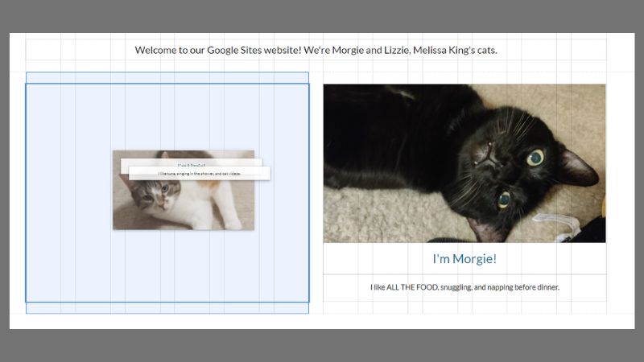Click the "I like ALL THE FOOD" caption
644x362 pixels.
click(x=464, y=287)
